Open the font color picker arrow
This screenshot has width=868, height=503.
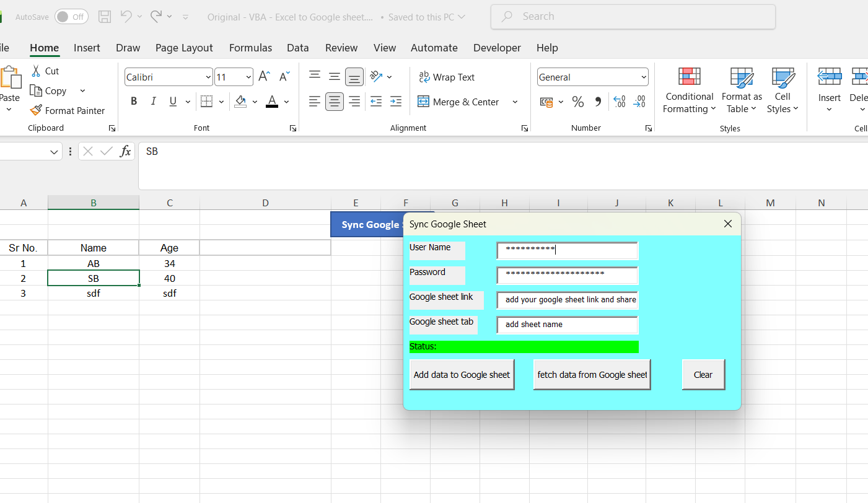coord(287,102)
